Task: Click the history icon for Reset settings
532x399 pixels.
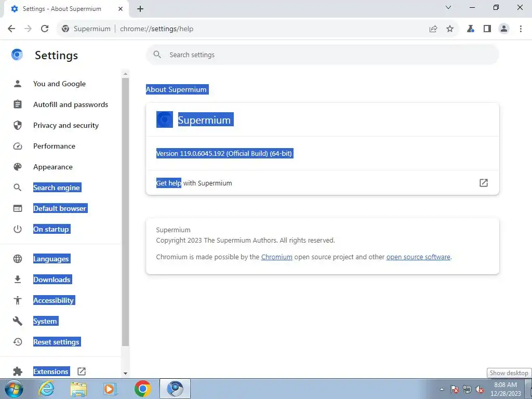Action: point(18,342)
